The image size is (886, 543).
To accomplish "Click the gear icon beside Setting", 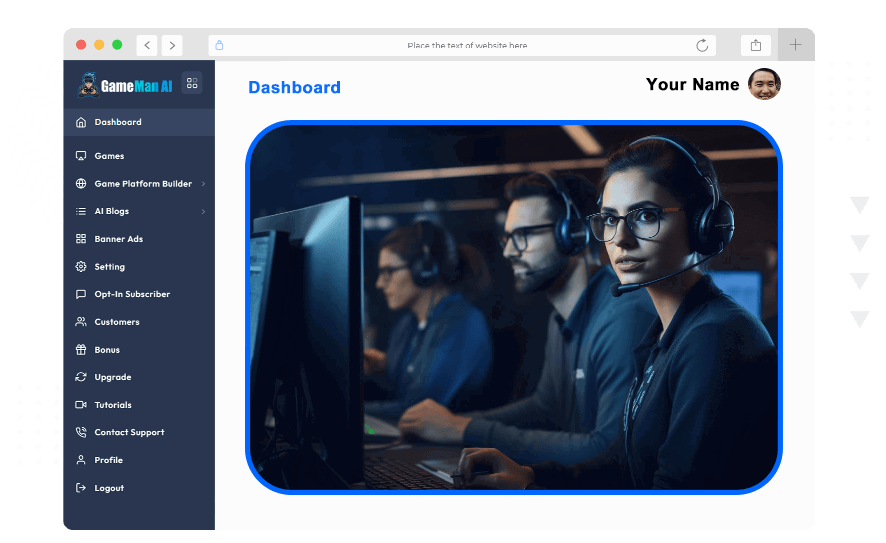I will point(81,267).
